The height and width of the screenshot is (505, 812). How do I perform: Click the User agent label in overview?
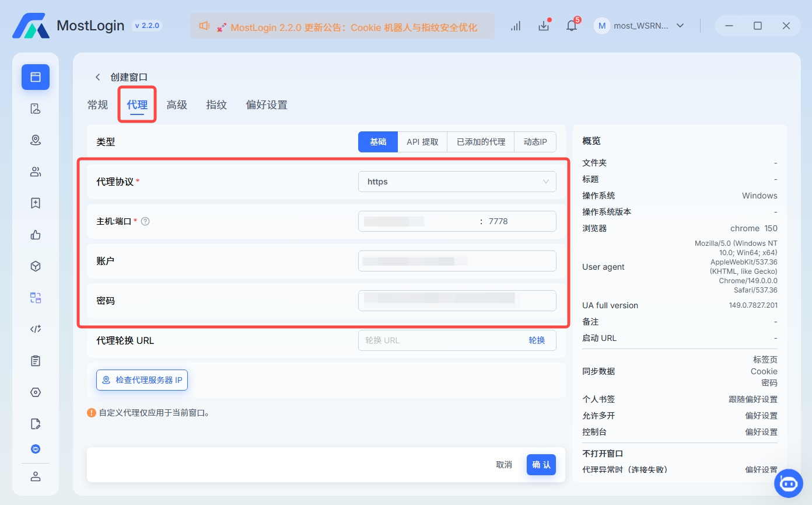[603, 267]
